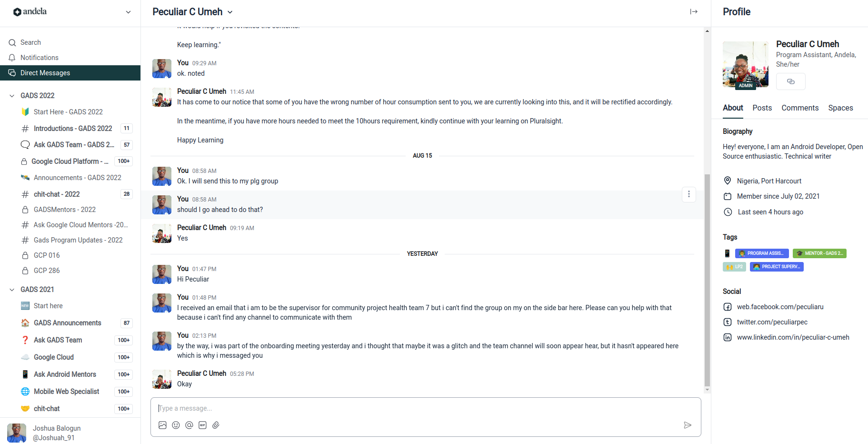Image resolution: width=868 pixels, height=444 pixels.
Task: Click the mention @ icon
Action: pyautogui.click(x=189, y=425)
